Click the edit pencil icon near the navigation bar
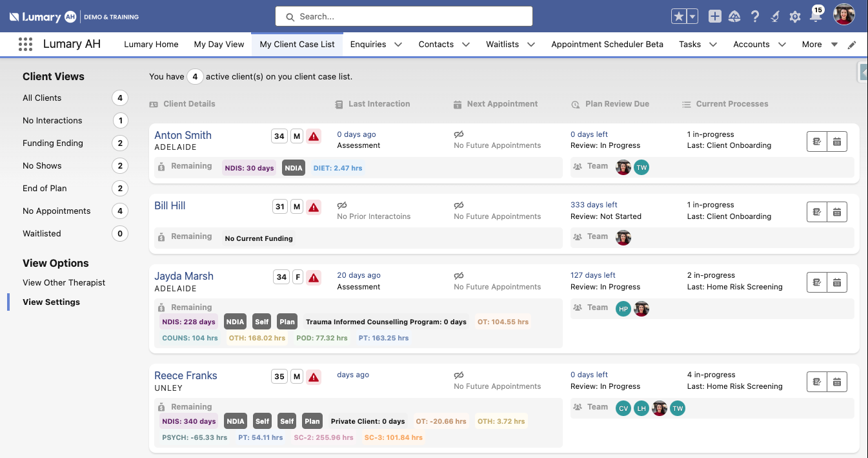The width and height of the screenshot is (868, 458). pyautogui.click(x=851, y=44)
